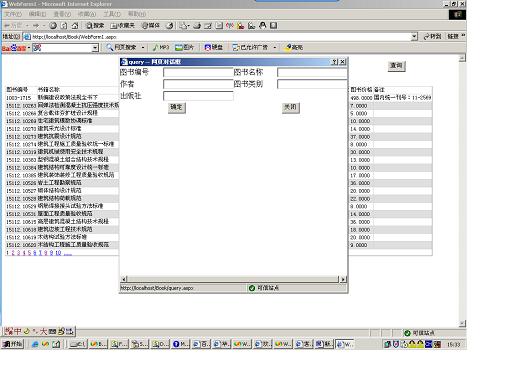Viewport: 512px width, 384px height.
Task: Click the web search (网页搜索) button
Action: (x=121, y=47)
